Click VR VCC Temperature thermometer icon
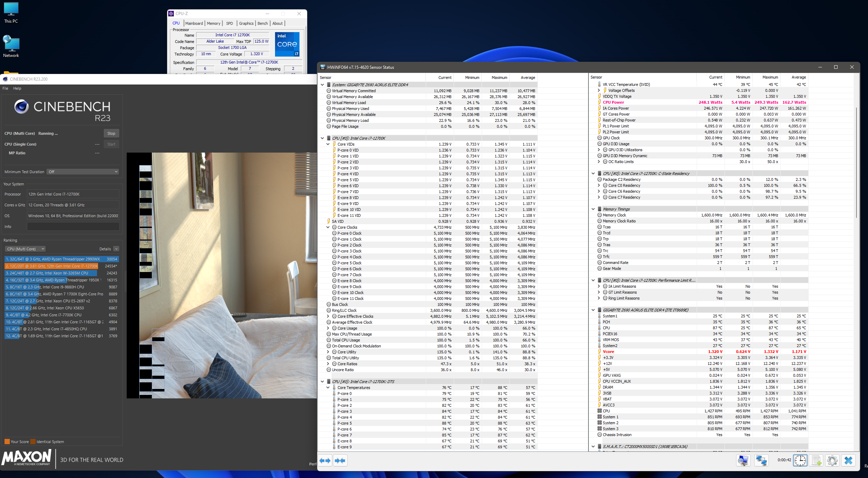The image size is (868, 478). [x=599, y=84]
